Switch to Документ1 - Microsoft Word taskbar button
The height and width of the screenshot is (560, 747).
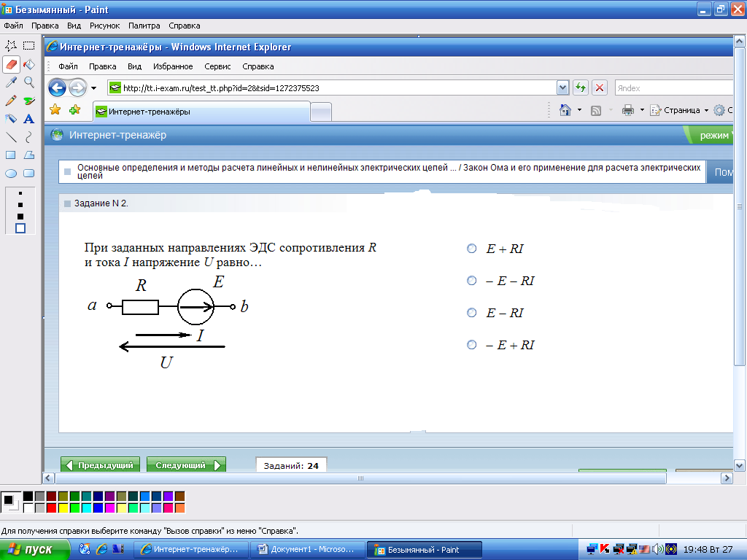coord(307,550)
